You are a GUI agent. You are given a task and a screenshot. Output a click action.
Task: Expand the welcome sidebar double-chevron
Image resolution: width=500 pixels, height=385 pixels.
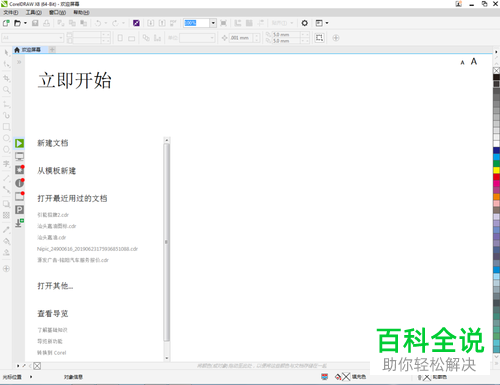click(x=19, y=62)
